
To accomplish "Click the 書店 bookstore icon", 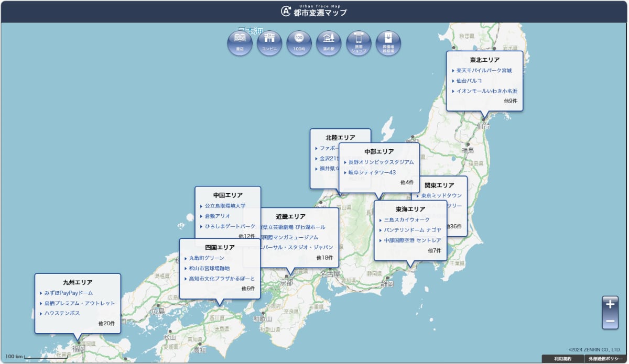I will [240, 42].
